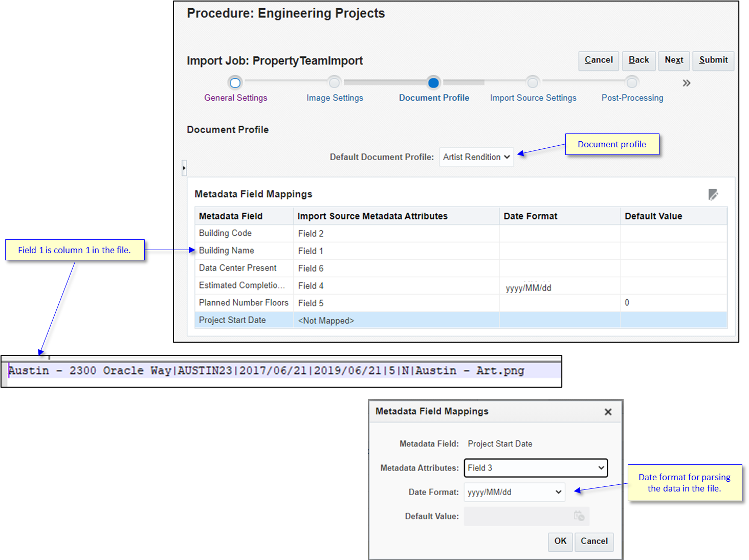Screen dimensions: 749x560
Task: Switch to the Post-Processing wizard step
Action: pyautogui.click(x=632, y=98)
